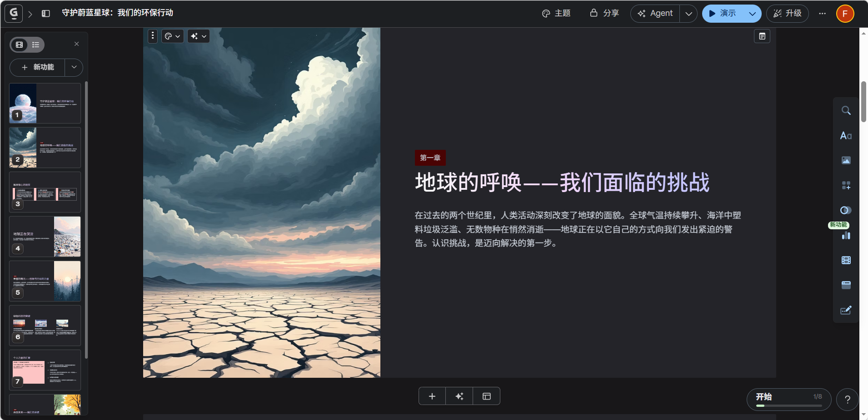The width and height of the screenshot is (868, 420).
Task: Open the form edit pencil icon
Action: point(846,310)
